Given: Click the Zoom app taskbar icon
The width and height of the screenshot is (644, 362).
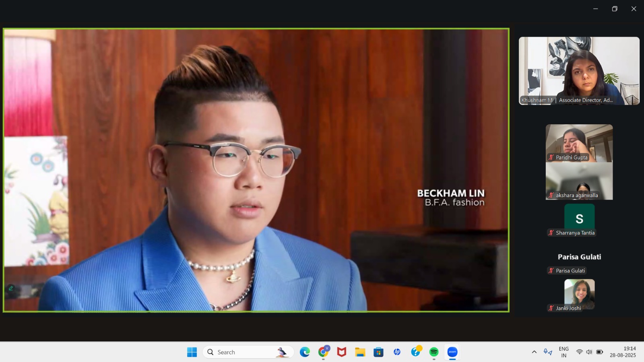Looking at the screenshot, I should (x=452, y=352).
